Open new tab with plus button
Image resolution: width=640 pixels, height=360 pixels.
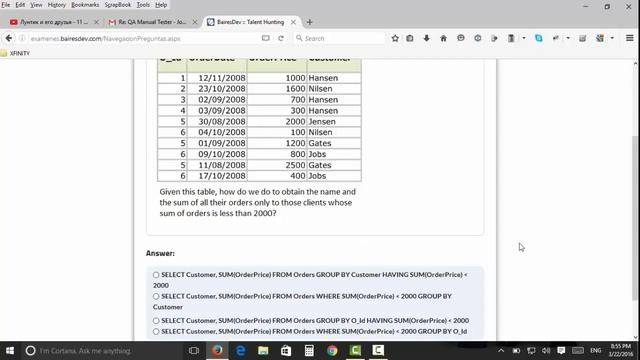pyautogui.click(x=309, y=22)
